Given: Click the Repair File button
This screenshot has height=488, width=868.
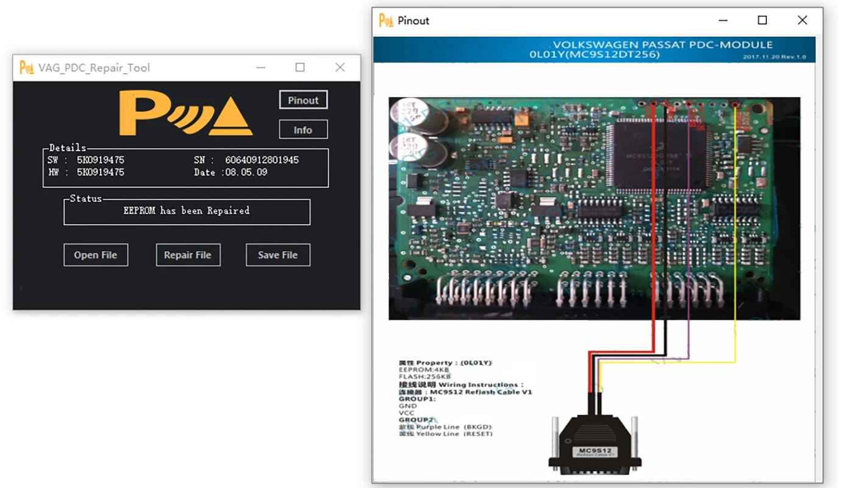Looking at the screenshot, I should (x=188, y=255).
